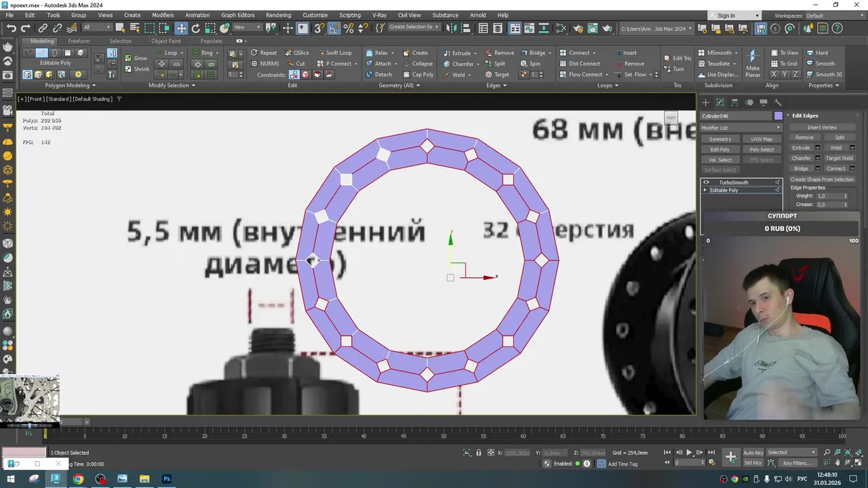Open the Utilities wrench icon
The width and height of the screenshot is (868, 488).
778,102
